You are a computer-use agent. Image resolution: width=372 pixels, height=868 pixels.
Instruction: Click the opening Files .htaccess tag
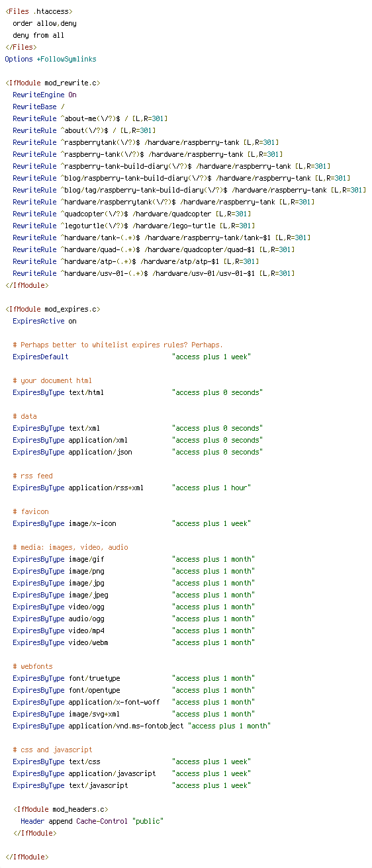(x=39, y=11)
